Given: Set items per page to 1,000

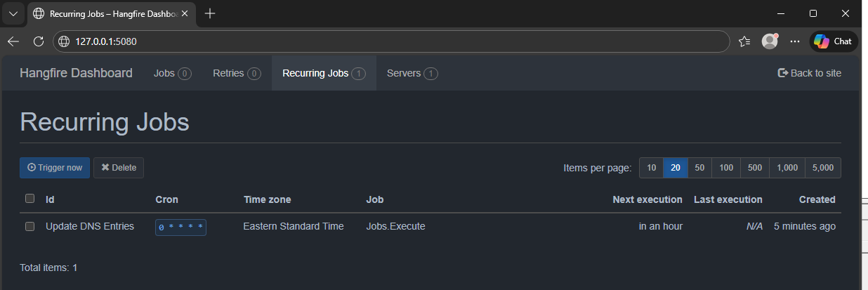Looking at the screenshot, I should pos(787,168).
